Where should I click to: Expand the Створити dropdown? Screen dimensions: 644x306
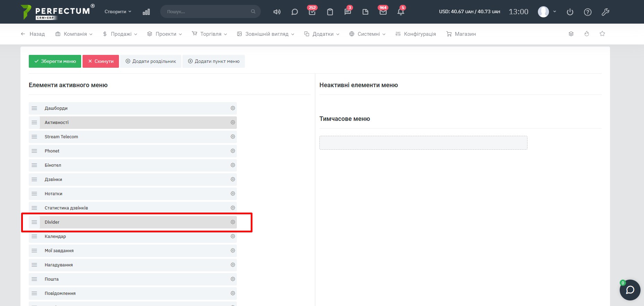point(118,11)
